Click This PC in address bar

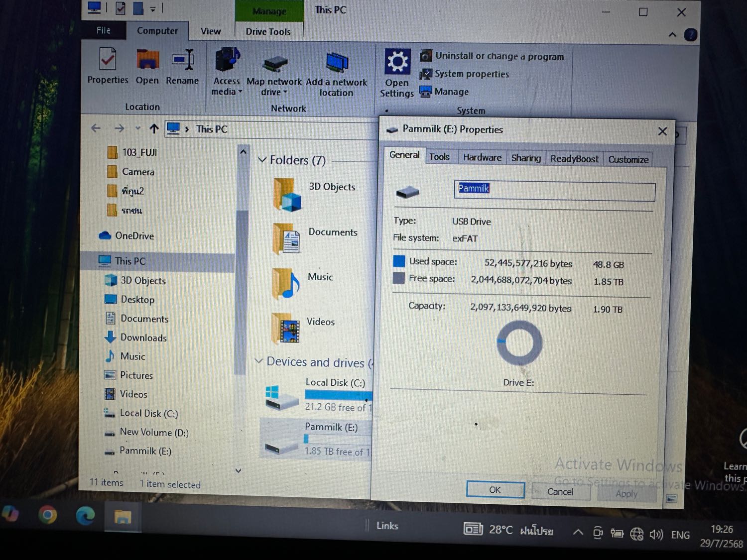tap(212, 129)
